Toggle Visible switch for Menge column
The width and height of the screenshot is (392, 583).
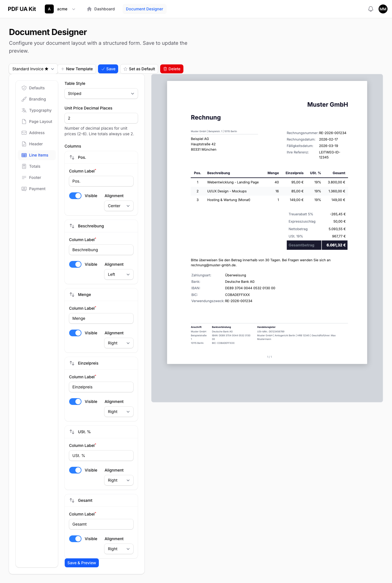(75, 333)
